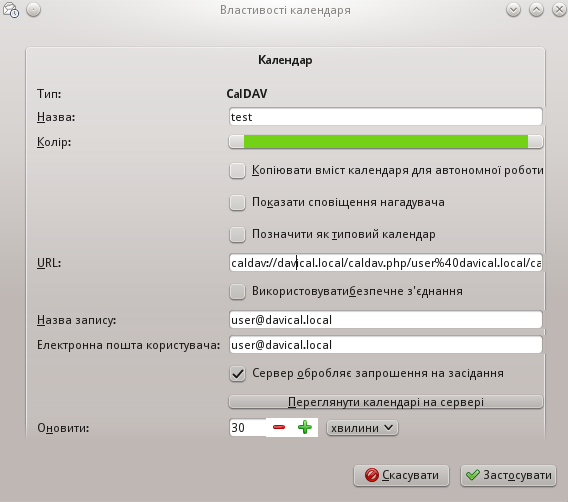
Task: Open the хвилини units dropdown
Action: (x=362, y=428)
